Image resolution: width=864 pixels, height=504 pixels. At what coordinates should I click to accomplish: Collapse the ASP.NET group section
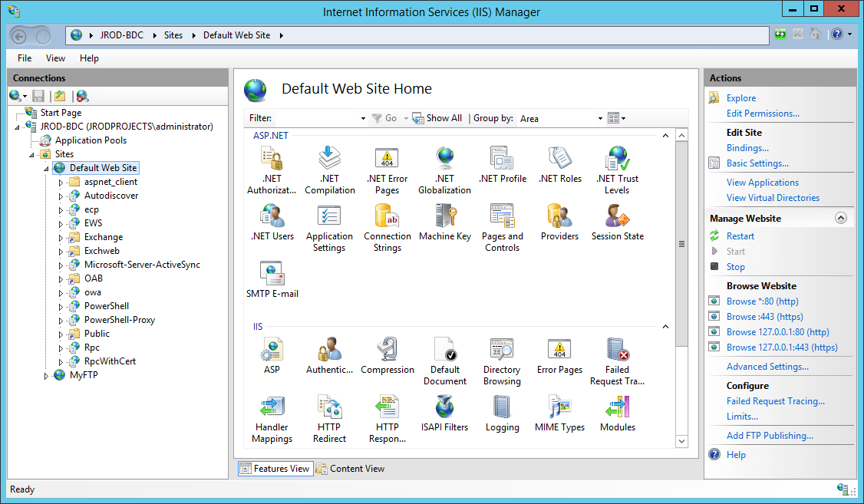[665, 136]
